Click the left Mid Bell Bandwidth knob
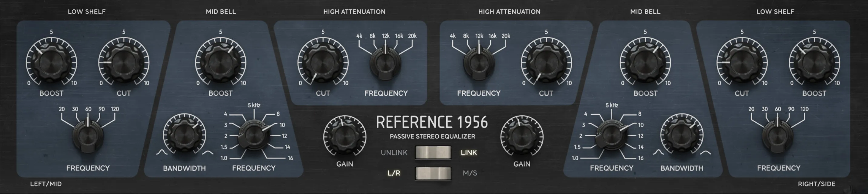The image size is (868, 194). click(x=184, y=135)
